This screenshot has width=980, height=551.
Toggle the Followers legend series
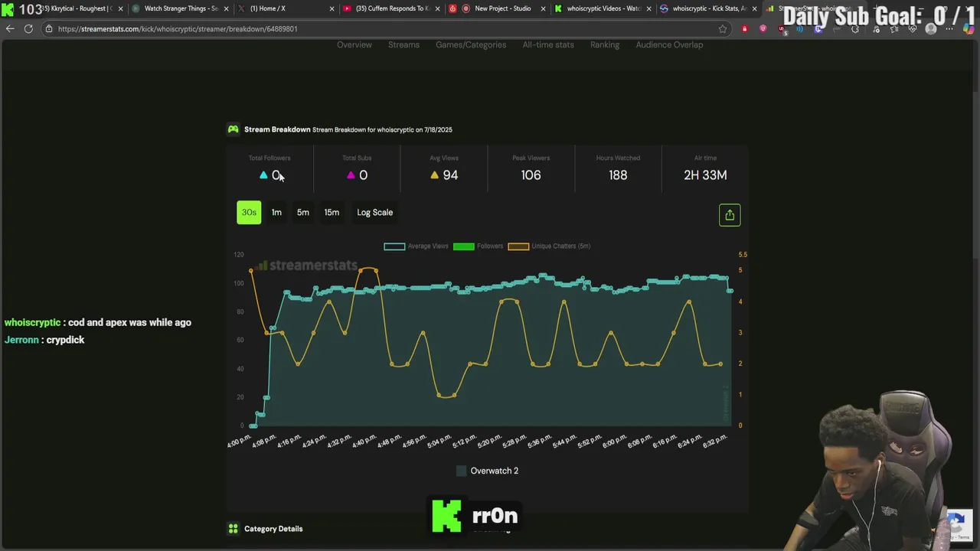478,246
